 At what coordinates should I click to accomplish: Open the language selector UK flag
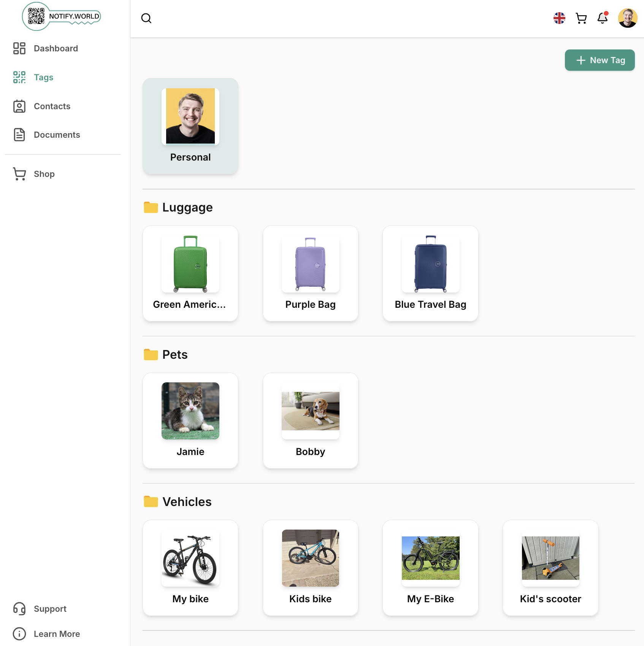(559, 18)
